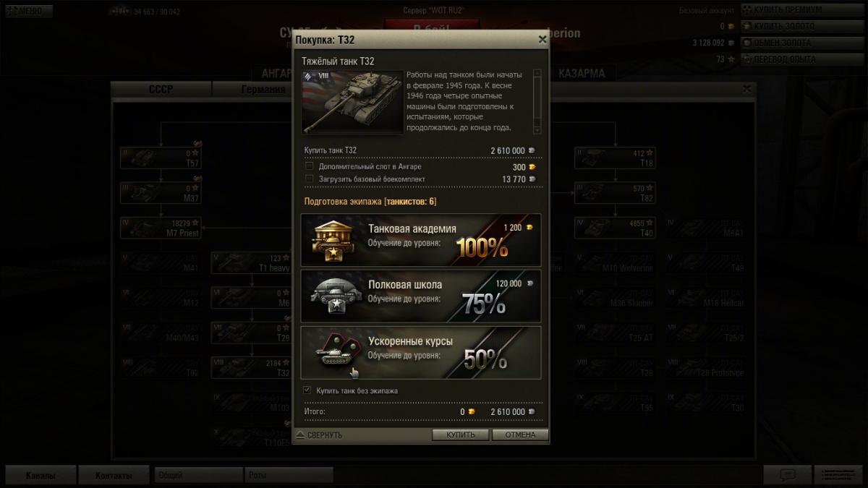Open the СССР nation tab

[x=161, y=90]
